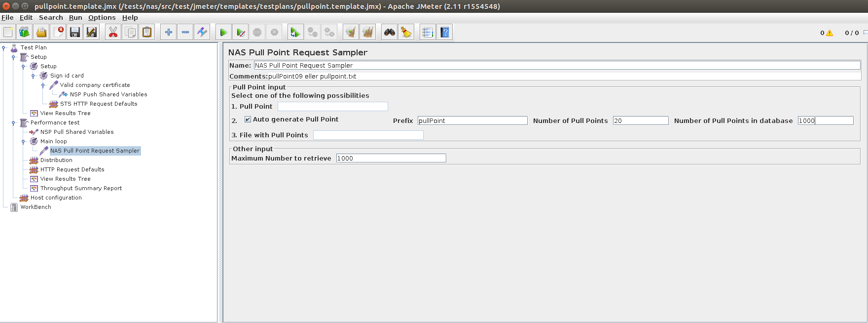Open the Options menu

pos(102,17)
